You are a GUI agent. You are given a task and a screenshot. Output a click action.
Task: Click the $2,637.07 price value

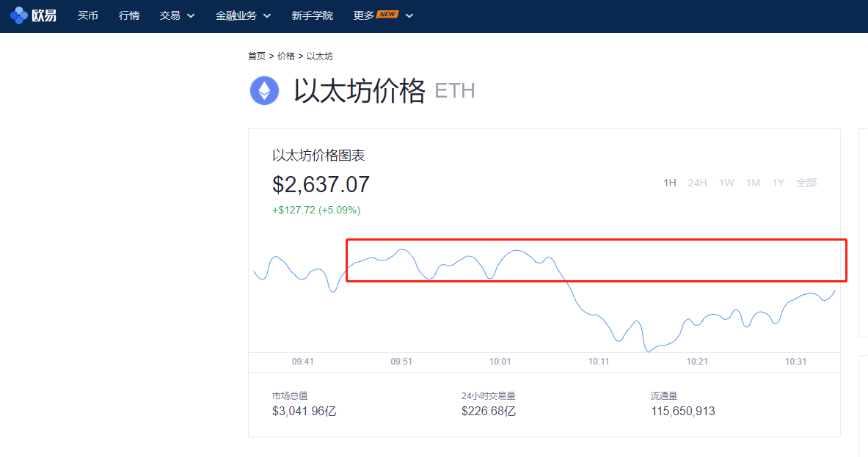[321, 184]
